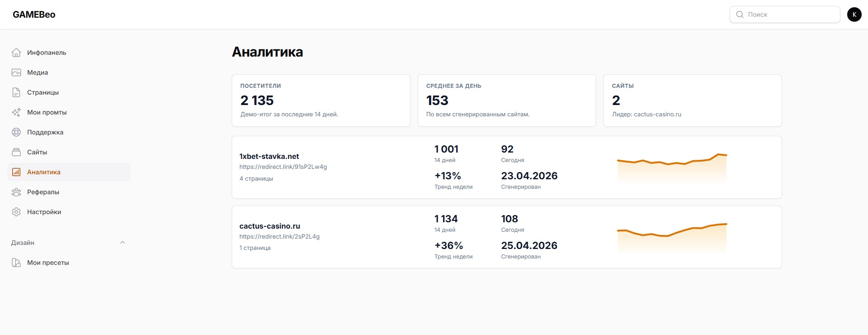The width and height of the screenshot is (868, 335).
Task: Open the cactus-casino.ru site title
Action: [x=270, y=226]
